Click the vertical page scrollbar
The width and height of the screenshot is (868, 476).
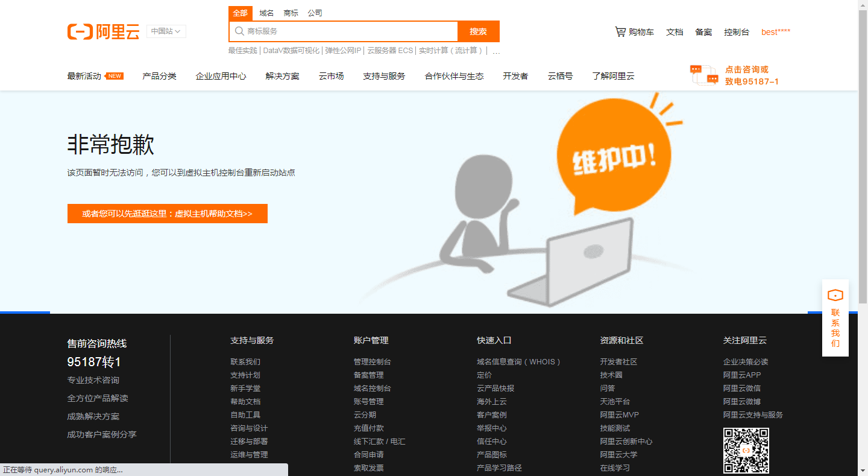[863, 157]
